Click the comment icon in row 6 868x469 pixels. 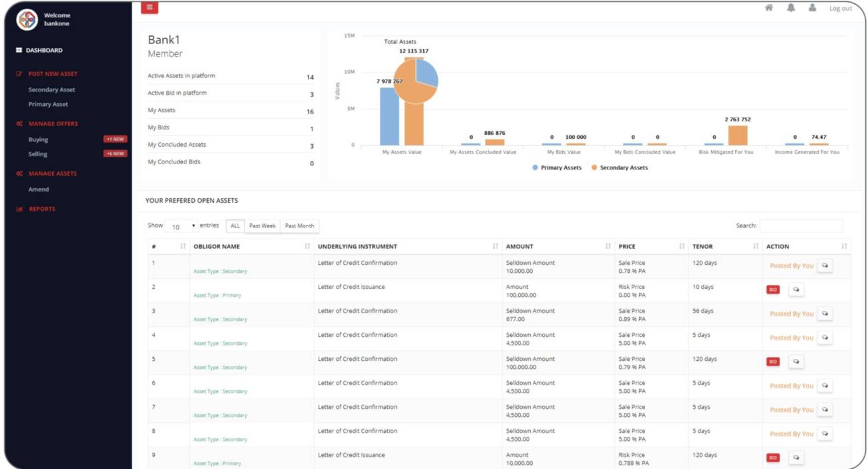pyautogui.click(x=825, y=386)
